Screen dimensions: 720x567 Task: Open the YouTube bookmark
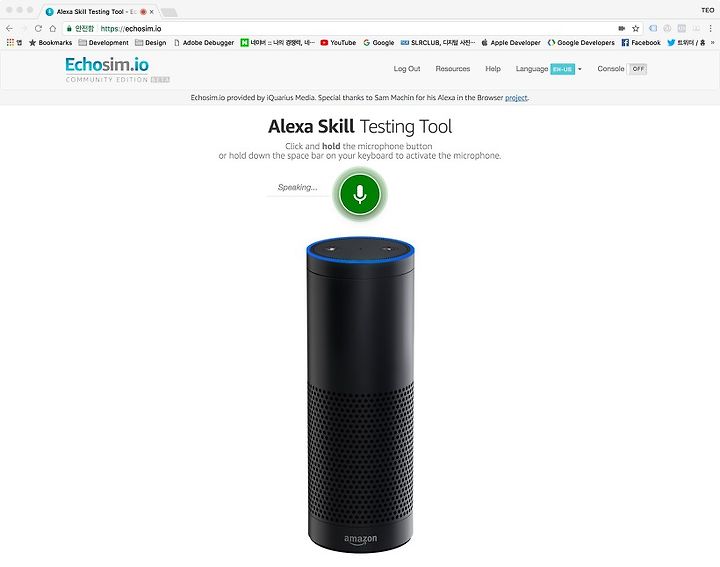(x=338, y=42)
